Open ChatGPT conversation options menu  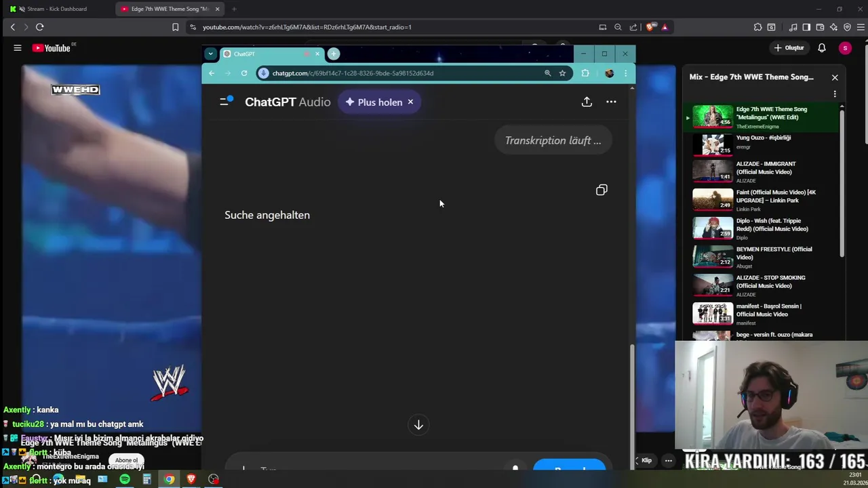[611, 102]
